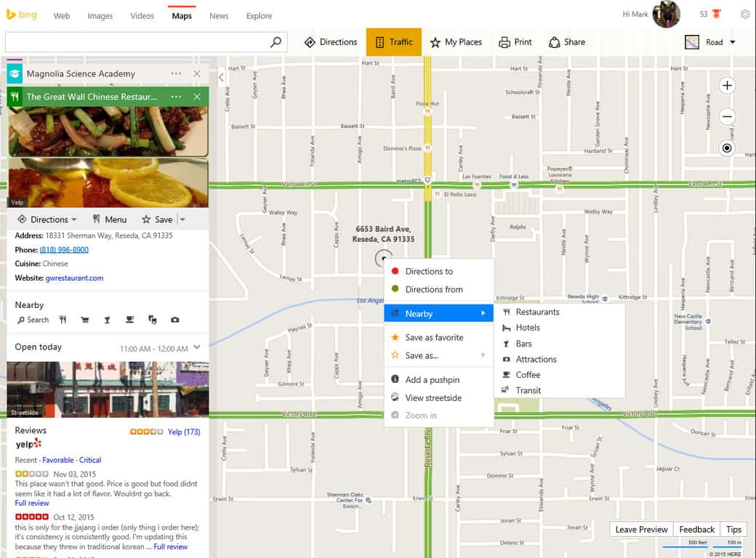The height and width of the screenshot is (558, 756).
Task: Open Great Wall Chinese Restaurant options menu
Action: 176,97
